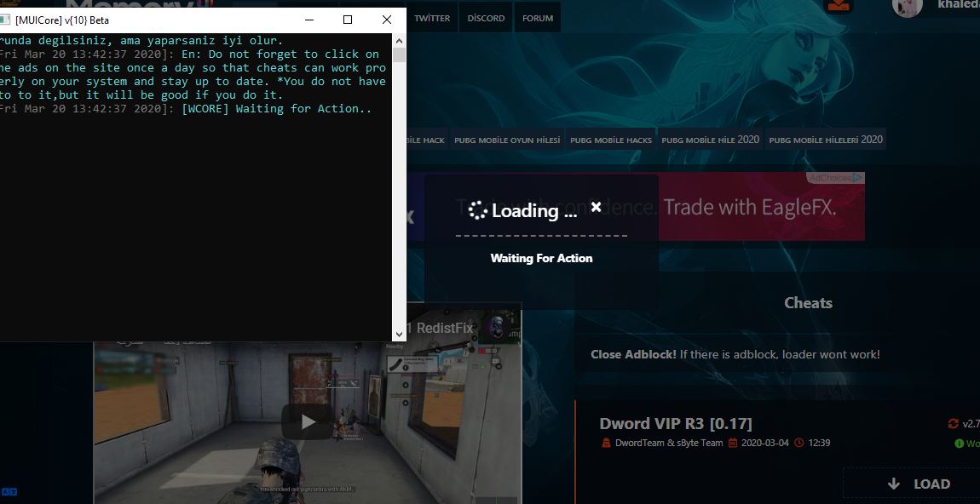The image size is (980, 504).
Task: Click the Cheats section heading
Action: pos(808,303)
